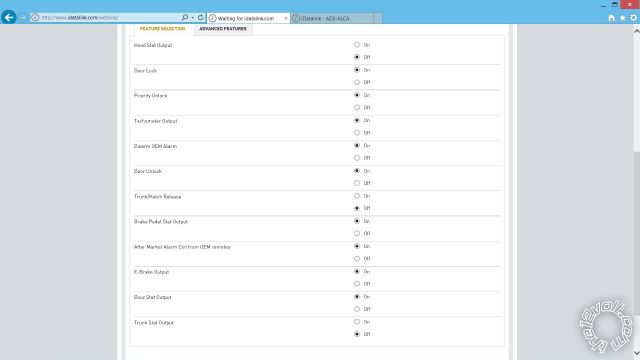The width and height of the screenshot is (640, 360).
Task: Click the 'Brake Pedal Stat Output' label text
Action: [161, 222]
